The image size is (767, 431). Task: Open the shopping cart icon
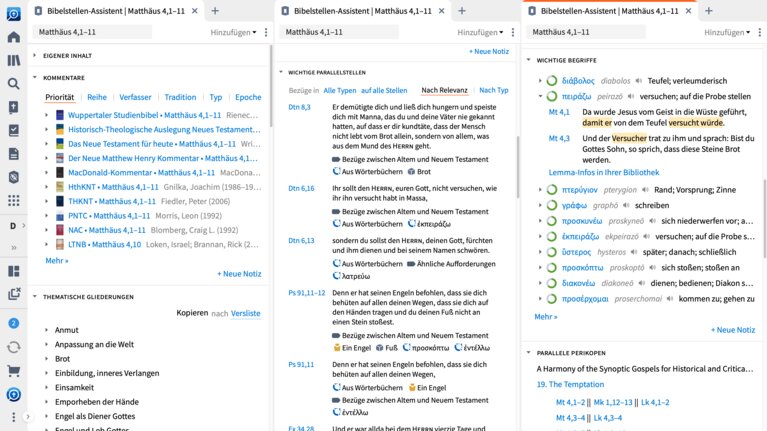point(14,371)
